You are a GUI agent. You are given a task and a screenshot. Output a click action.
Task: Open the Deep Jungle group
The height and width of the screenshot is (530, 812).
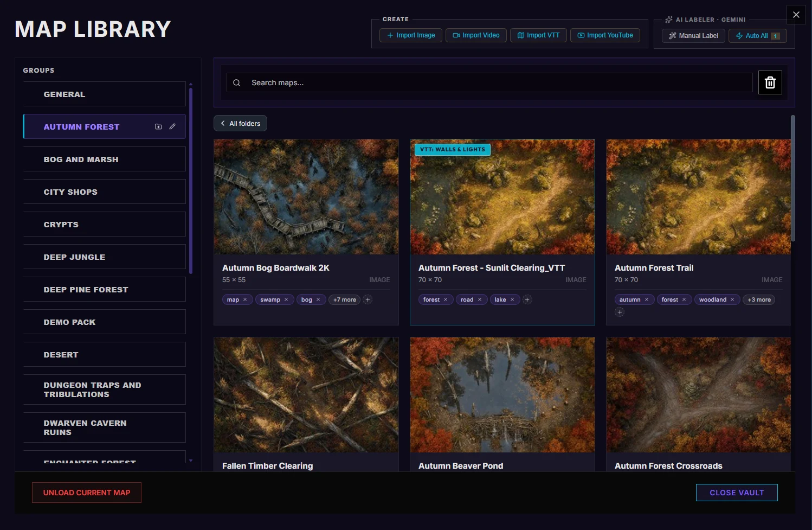click(104, 257)
